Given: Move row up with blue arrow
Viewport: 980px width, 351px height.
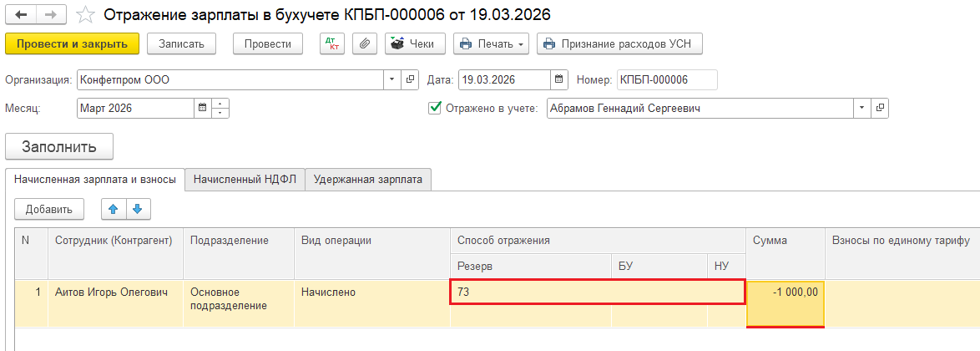Looking at the screenshot, I should (x=114, y=210).
